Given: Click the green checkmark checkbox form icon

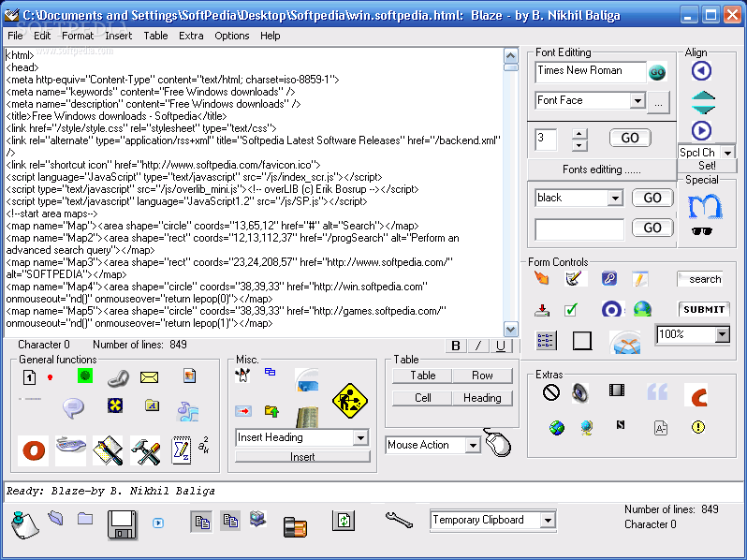Looking at the screenshot, I should click(x=571, y=310).
